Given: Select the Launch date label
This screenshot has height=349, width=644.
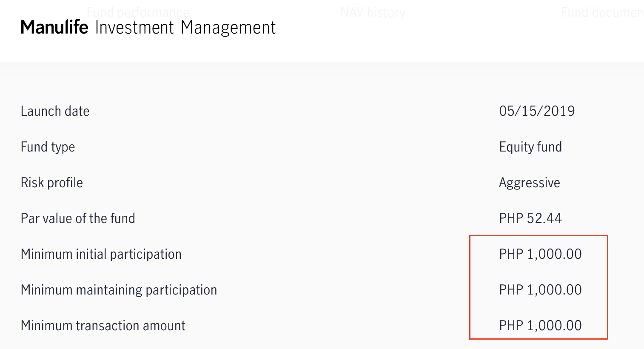Looking at the screenshot, I should [x=55, y=111].
